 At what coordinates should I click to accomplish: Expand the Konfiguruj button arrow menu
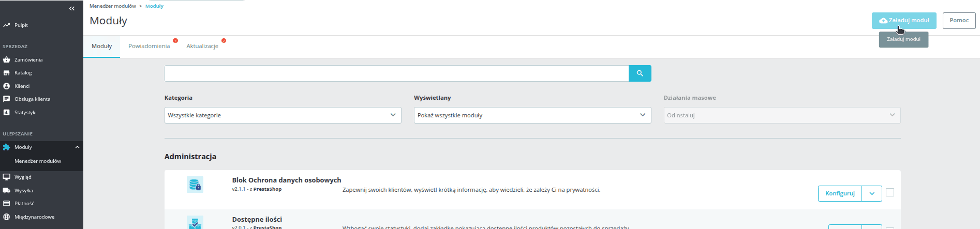tap(872, 193)
